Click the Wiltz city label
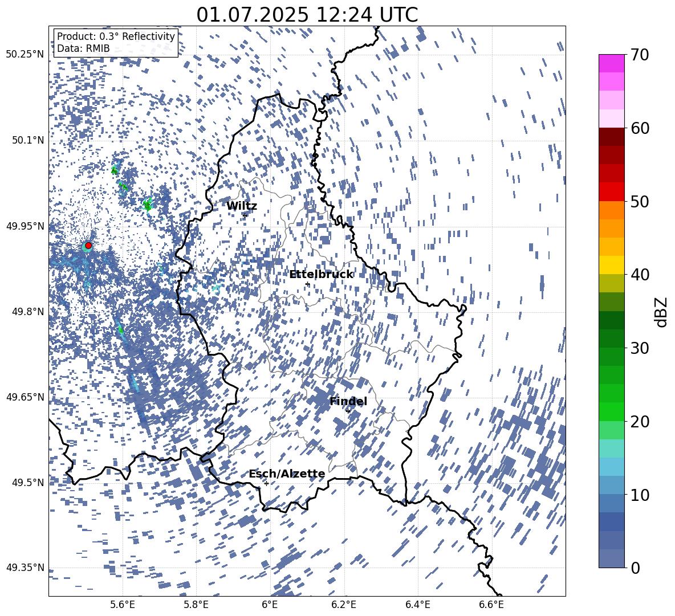Viewport: 675px width, 616px height. 242,206
